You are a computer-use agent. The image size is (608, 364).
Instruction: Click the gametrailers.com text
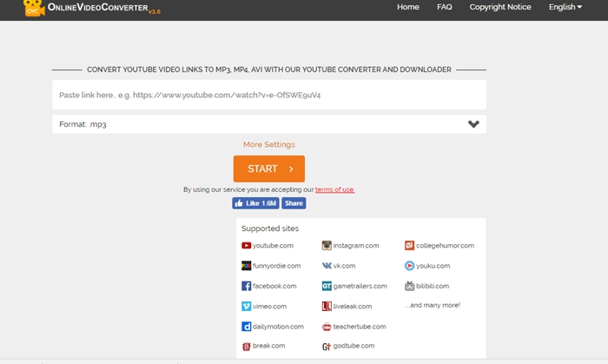coord(360,286)
